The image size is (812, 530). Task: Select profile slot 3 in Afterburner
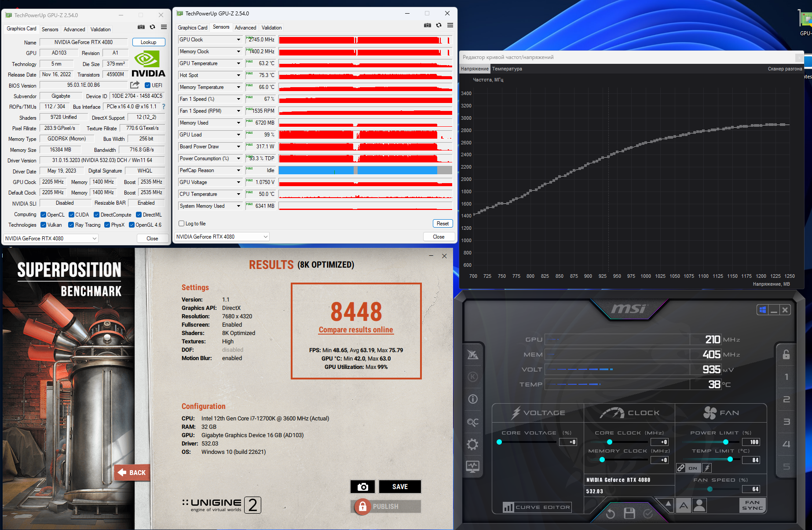tap(786, 422)
